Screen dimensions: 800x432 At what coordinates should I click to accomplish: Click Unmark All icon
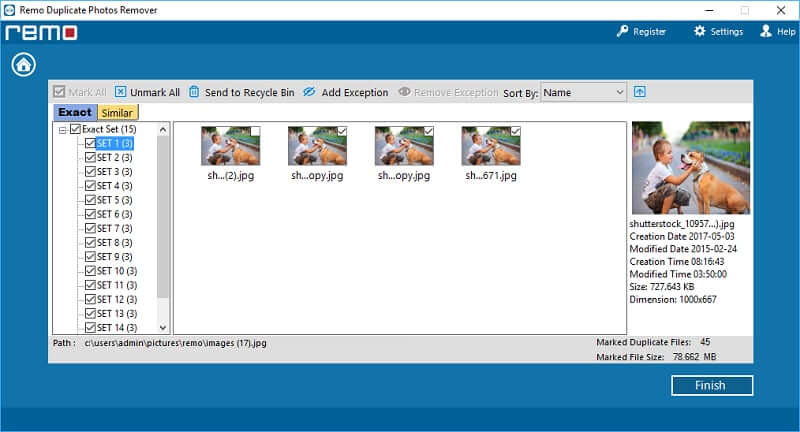point(121,92)
